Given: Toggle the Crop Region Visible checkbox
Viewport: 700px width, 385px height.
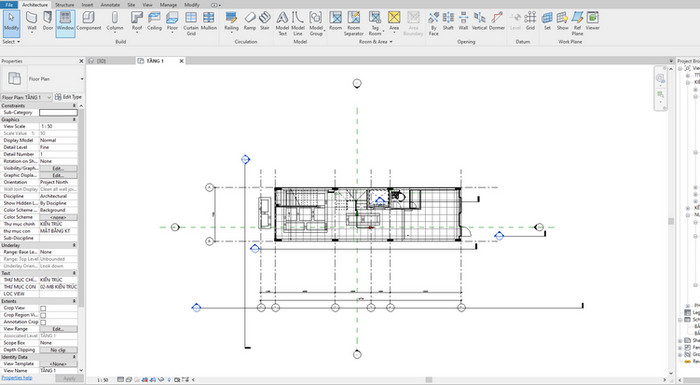Looking at the screenshot, I should click(x=43, y=315).
